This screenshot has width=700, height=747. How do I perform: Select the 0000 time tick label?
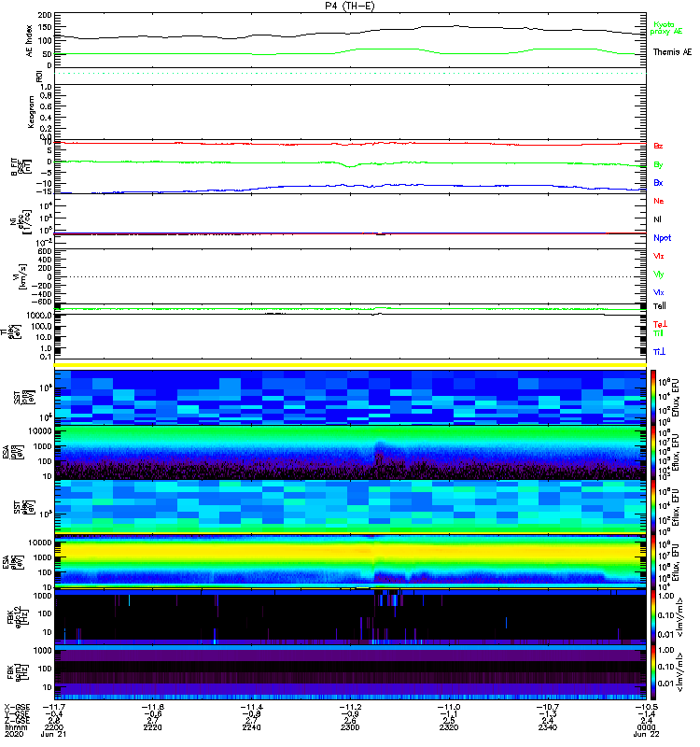tap(646, 727)
